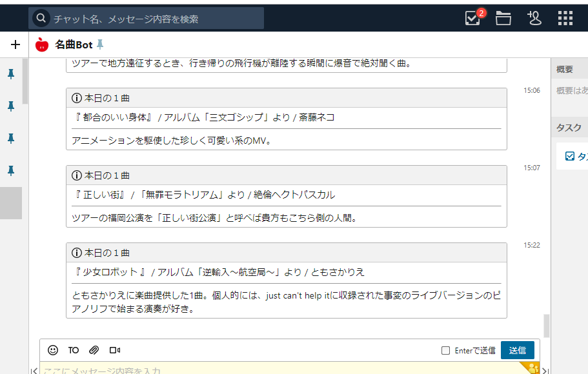Click the TO mention icon

74,350
